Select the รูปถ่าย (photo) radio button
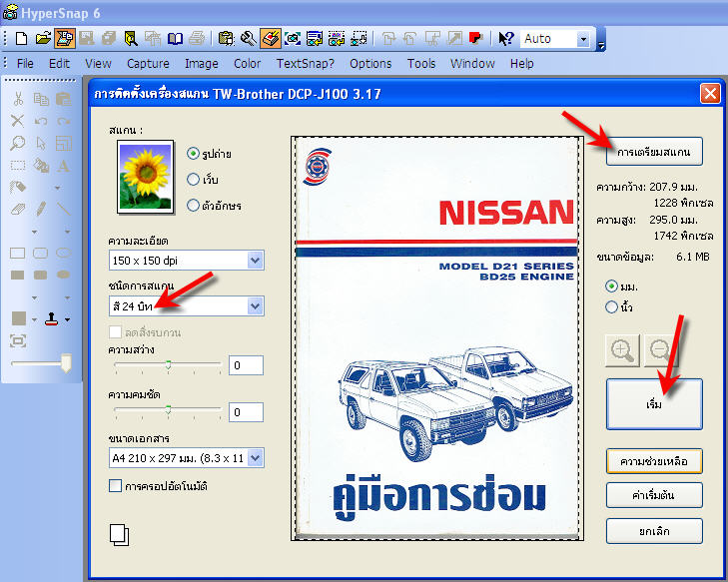Screen dimensions: 728x582 [x=193, y=153]
